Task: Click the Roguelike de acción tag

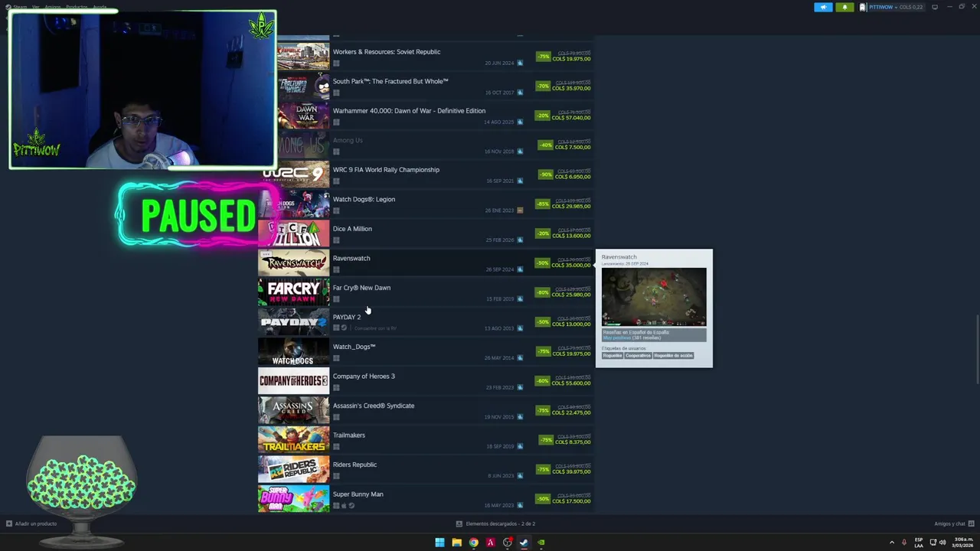Action: [673, 356]
